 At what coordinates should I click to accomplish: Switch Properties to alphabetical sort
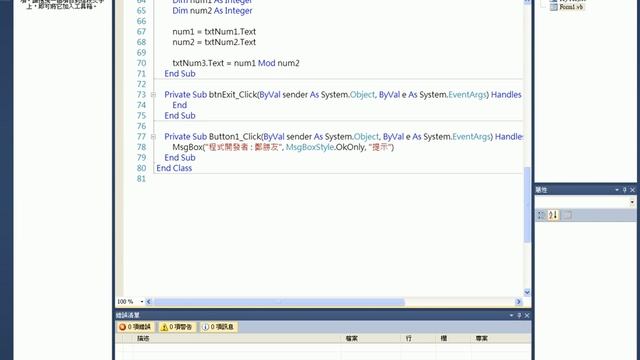click(x=553, y=215)
